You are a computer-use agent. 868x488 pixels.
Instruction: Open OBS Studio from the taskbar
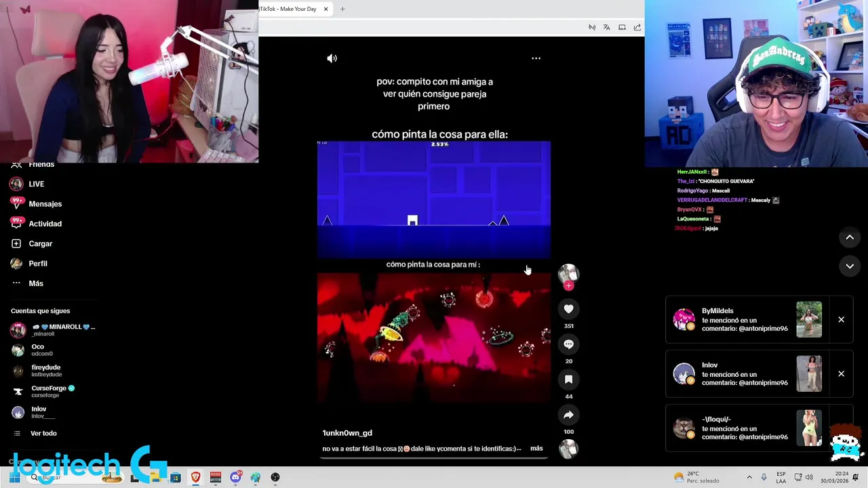pos(275,477)
